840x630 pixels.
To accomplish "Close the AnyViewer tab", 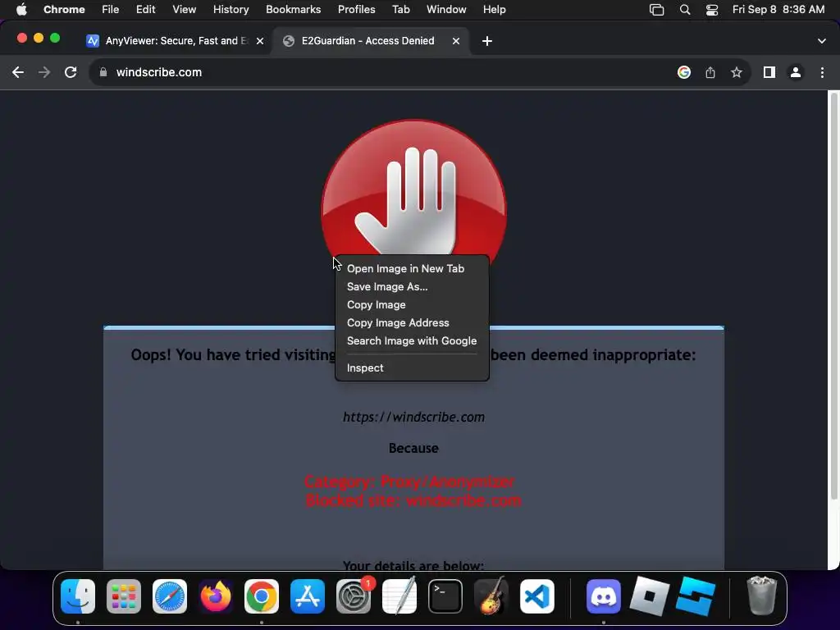I will (260, 41).
